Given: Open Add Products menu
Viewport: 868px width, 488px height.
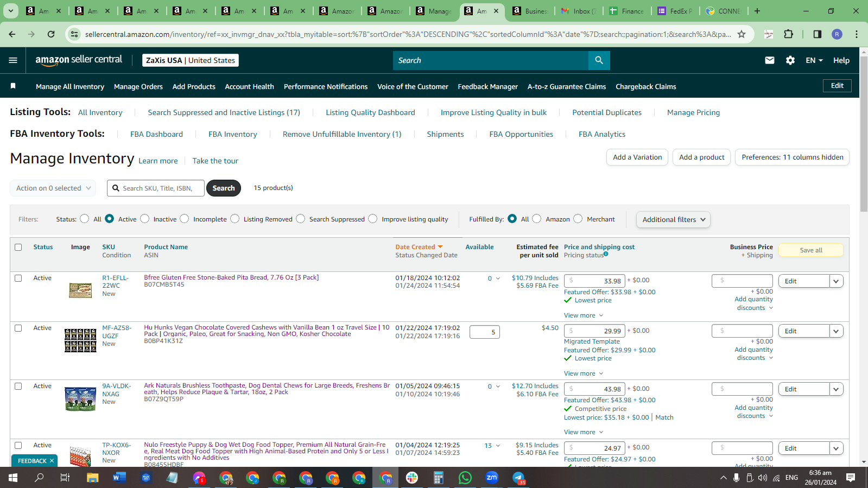Looking at the screenshot, I should point(194,86).
